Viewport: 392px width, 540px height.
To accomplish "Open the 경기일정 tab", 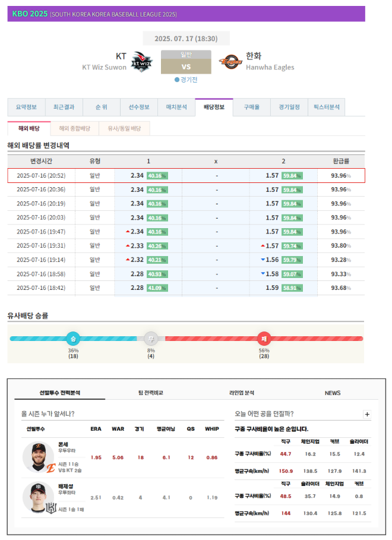I will [289, 107].
